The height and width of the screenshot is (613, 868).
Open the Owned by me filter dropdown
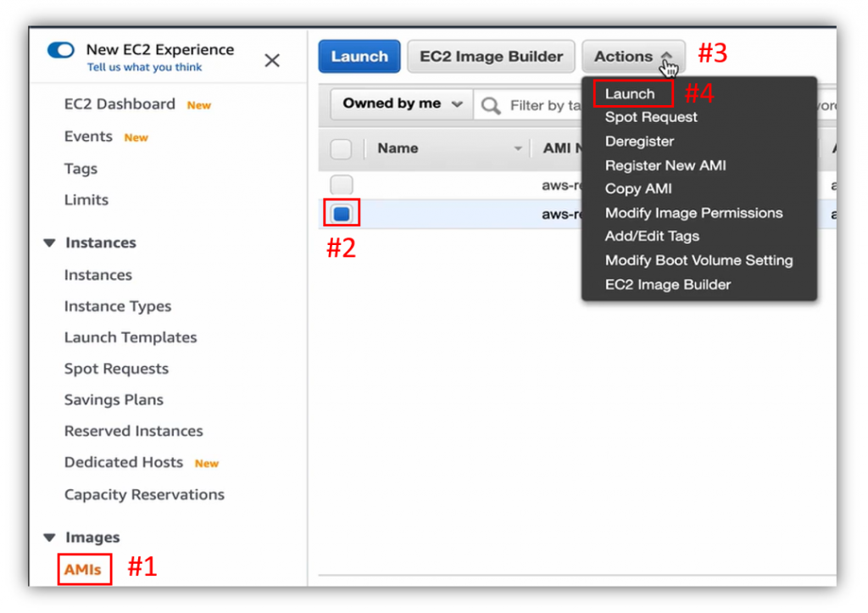pyautogui.click(x=402, y=103)
